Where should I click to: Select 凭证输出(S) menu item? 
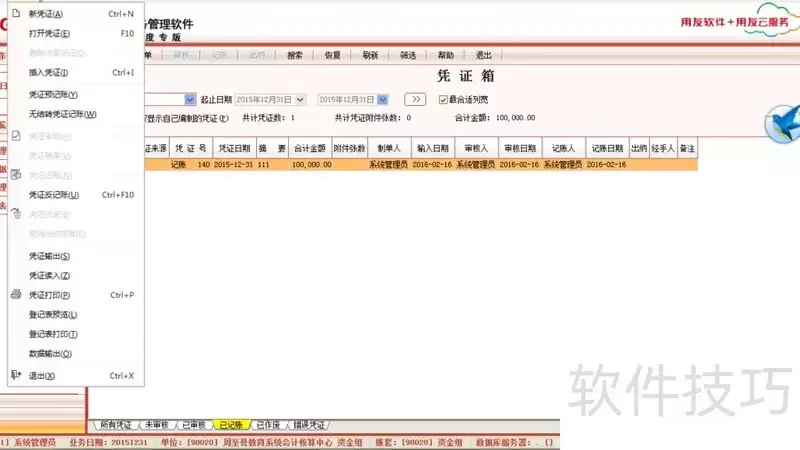[49, 256]
